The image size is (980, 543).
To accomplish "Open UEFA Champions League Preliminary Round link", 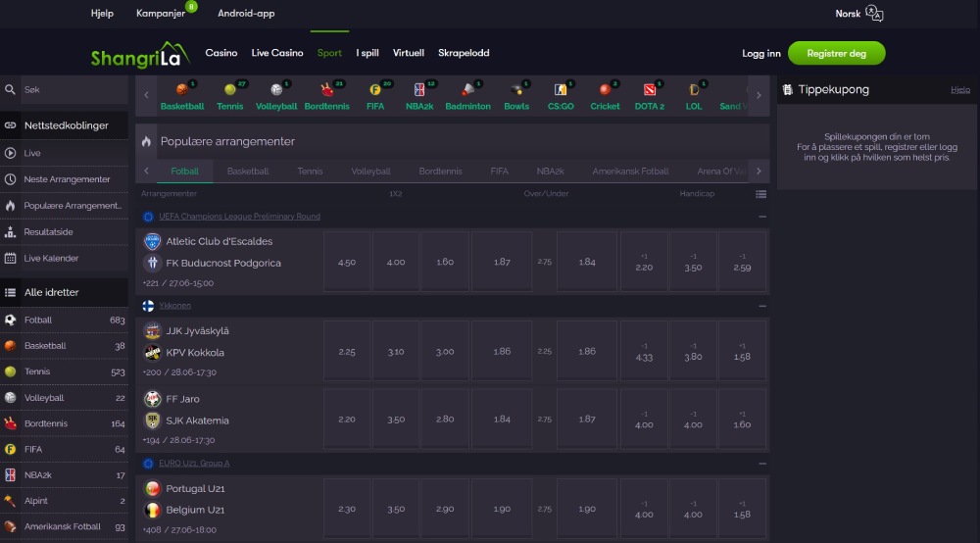I will (x=239, y=217).
